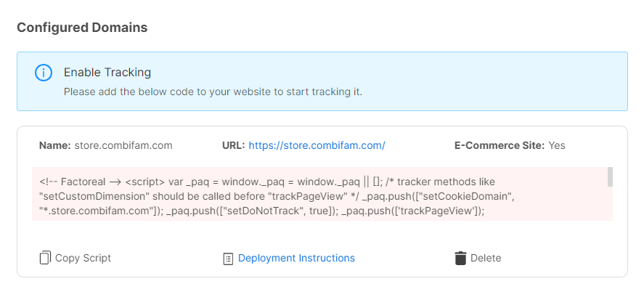Click the info circle icon in the banner

coord(43,73)
